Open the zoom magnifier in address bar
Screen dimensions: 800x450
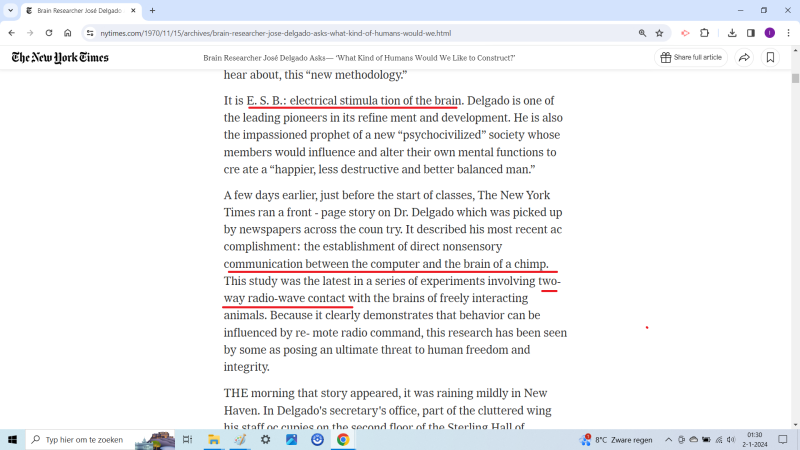point(642,33)
